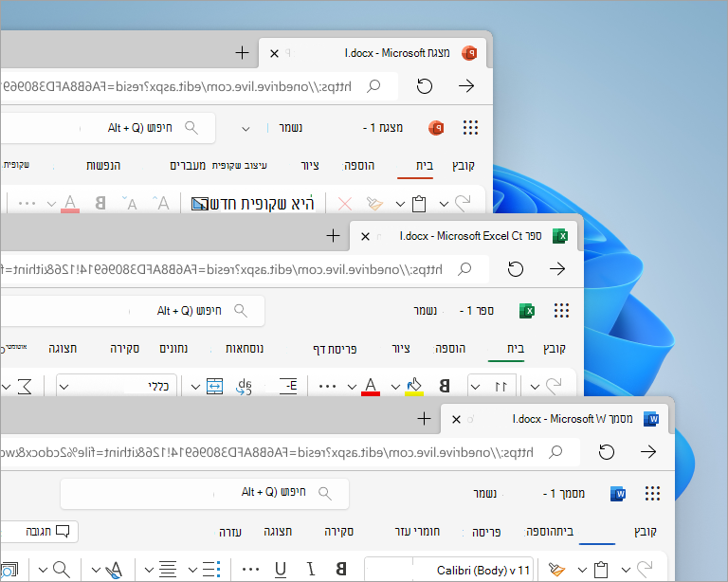Image resolution: width=728 pixels, height=582 pixels.
Task: Open number format dropdown showing כללי in Excel
Action: coord(116,386)
